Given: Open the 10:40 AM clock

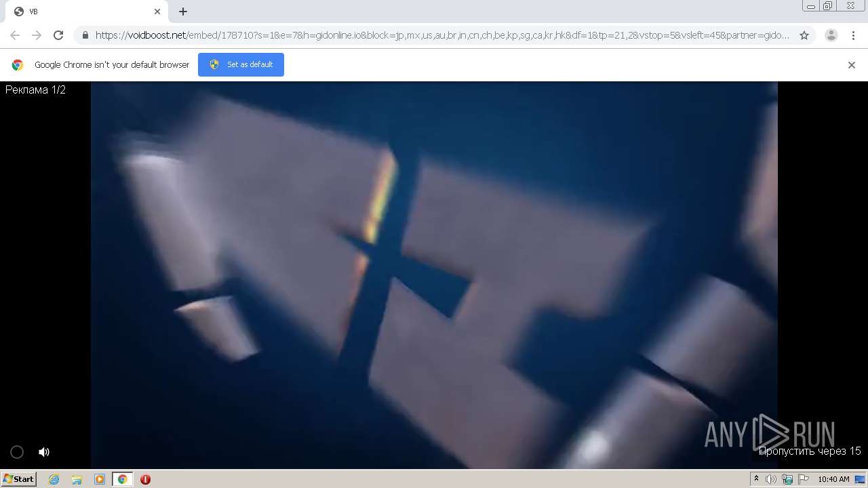Looking at the screenshot, I should pyautogui.click(x=833, y=479).
